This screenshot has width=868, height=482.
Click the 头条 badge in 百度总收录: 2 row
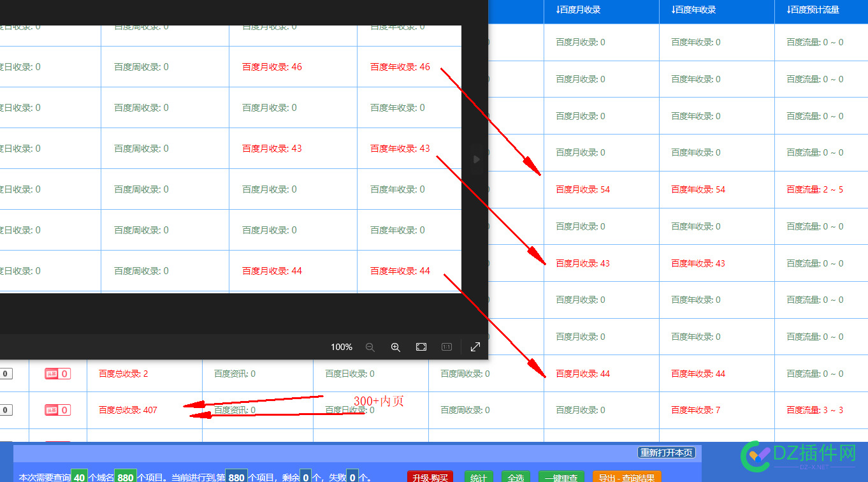click(57, 374)
